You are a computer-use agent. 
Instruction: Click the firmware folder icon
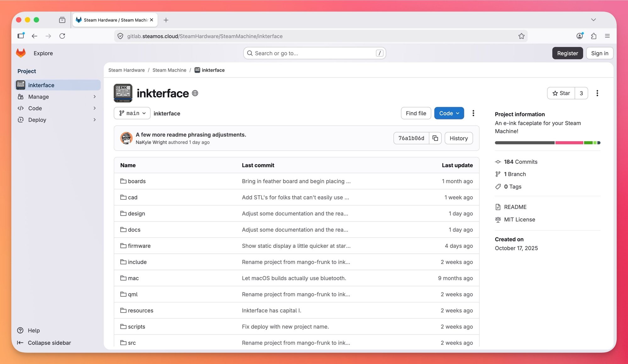point(123,246)
